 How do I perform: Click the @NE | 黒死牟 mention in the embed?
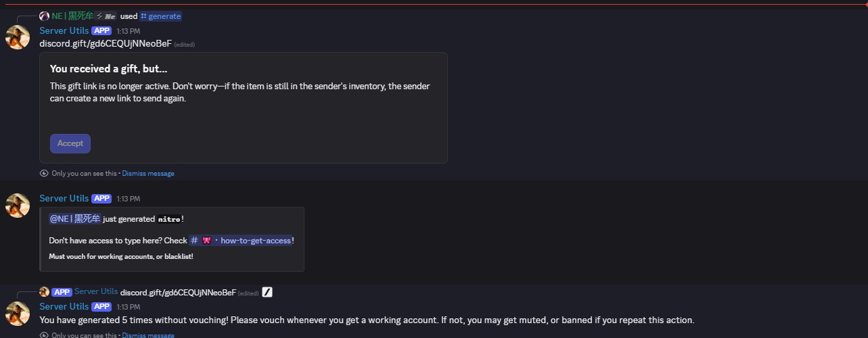pos(74,218)
